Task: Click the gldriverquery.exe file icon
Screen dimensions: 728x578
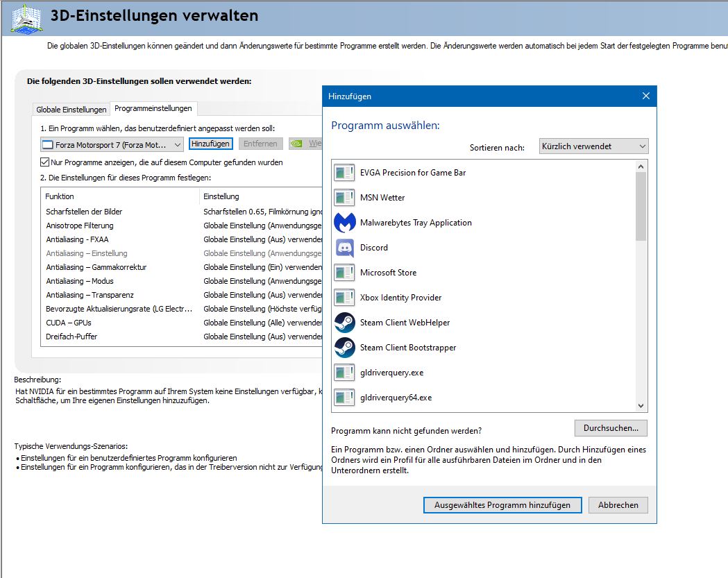Action: (344, 373)
